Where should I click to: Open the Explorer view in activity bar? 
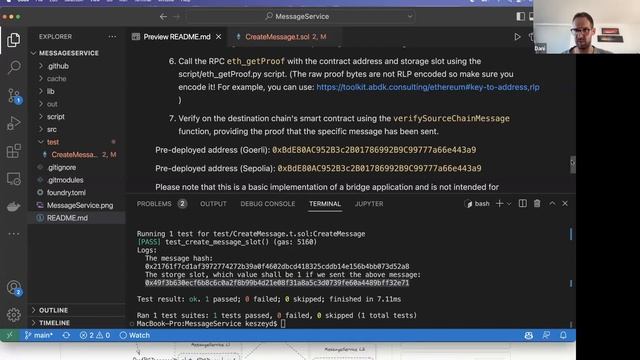(13, 40)
